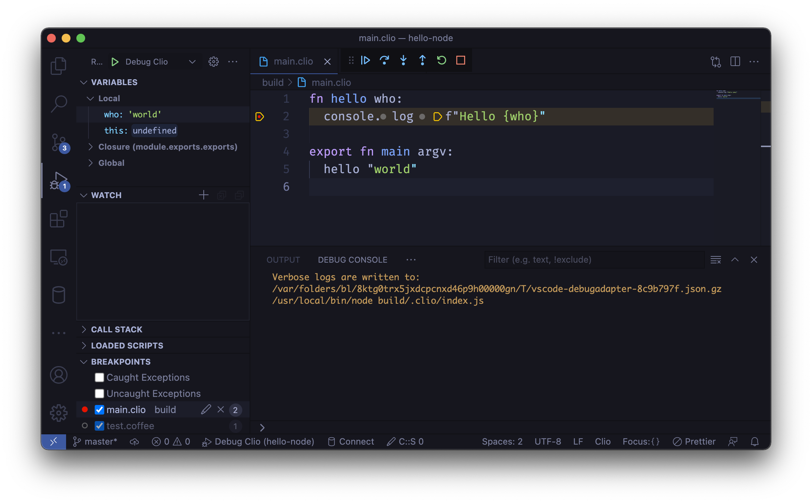The image size is (812, 504).
Task: Open the Database view icon
Action: [x=58, y=295]
